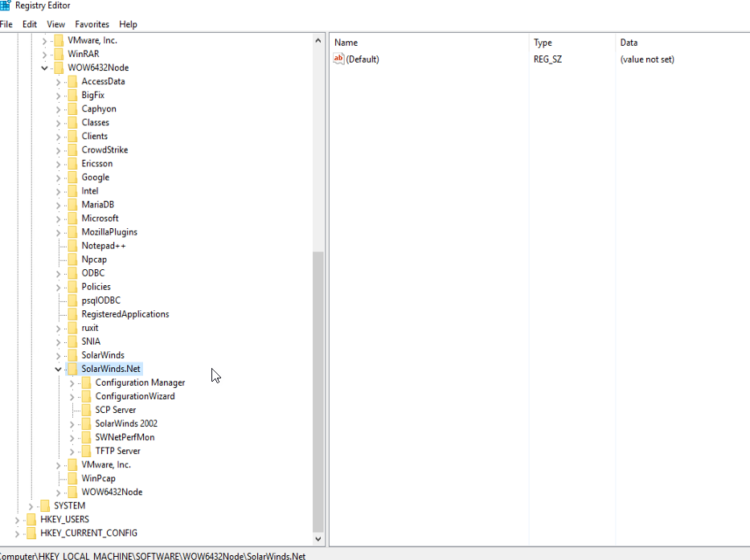
Task: Click the SCP Server folder icon
Action: click(x=86, y=410)
